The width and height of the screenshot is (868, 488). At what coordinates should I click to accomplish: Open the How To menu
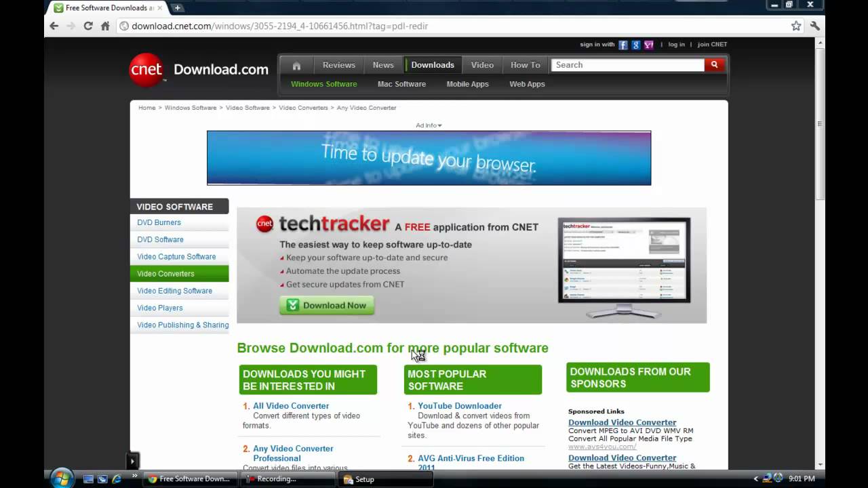(x=526, y=65)
